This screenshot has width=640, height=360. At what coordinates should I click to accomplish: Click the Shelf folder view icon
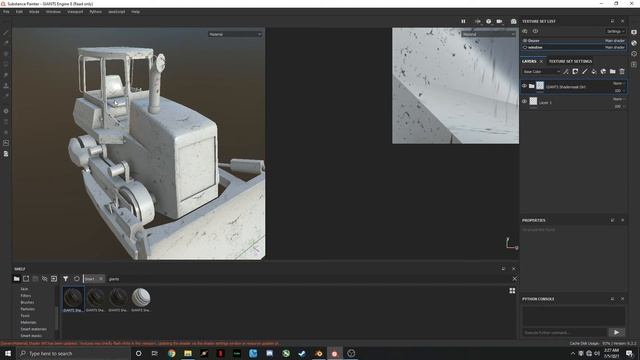tap(16, 279)
